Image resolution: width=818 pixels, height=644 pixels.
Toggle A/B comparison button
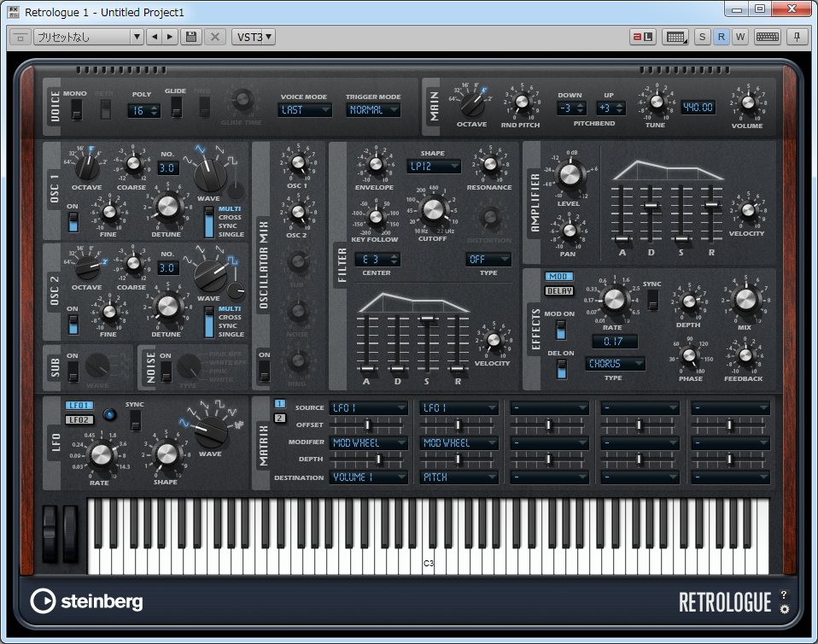pos(643,37)
